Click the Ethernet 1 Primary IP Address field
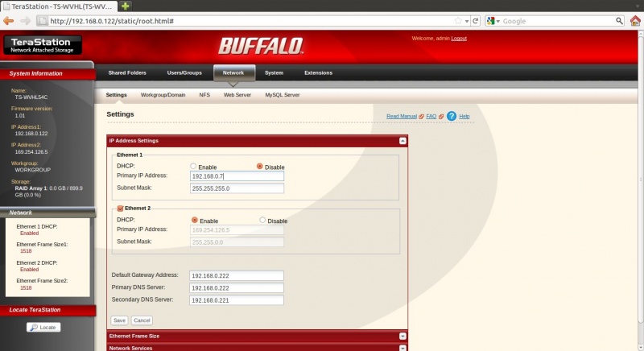The image size is (644, 351). (x=237, y=176)
